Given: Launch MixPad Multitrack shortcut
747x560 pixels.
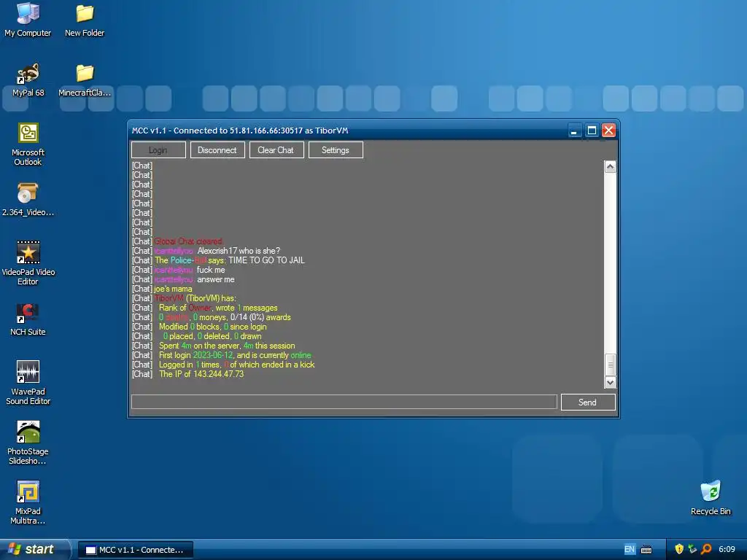Looking at the screenshot, I should pos(28,503).
